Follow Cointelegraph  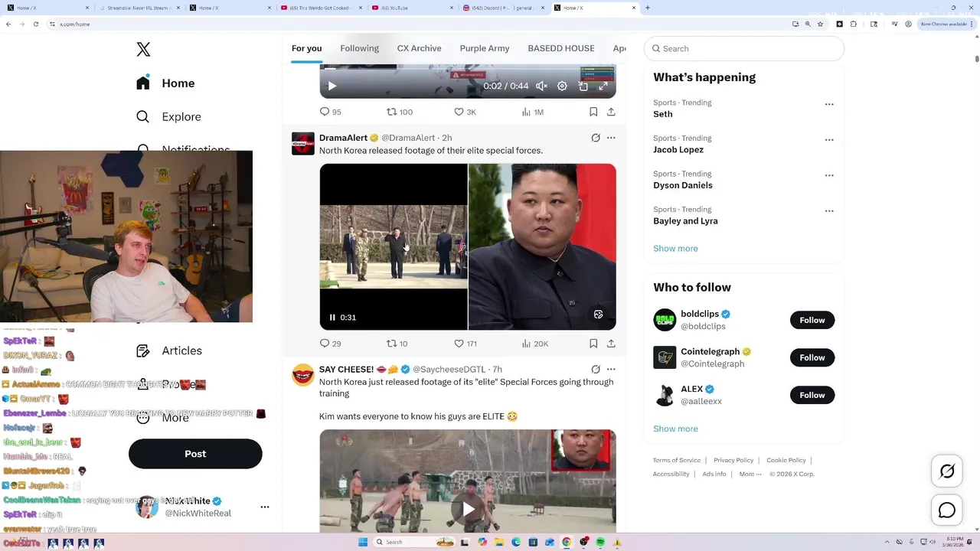(x=812, y=357)
